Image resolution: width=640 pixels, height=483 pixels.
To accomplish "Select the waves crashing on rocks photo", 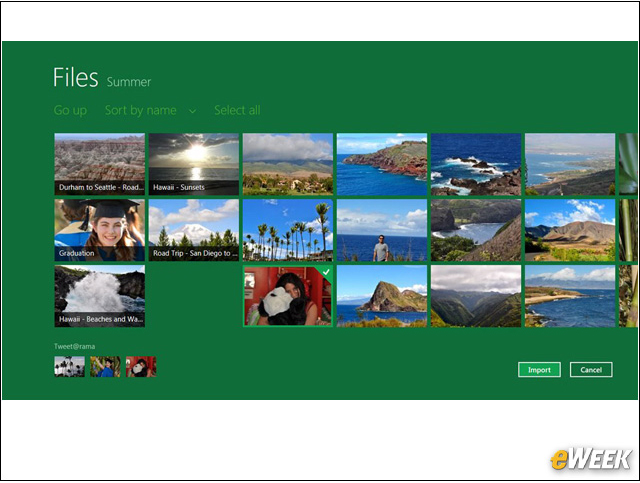I will tap(476, 164).
